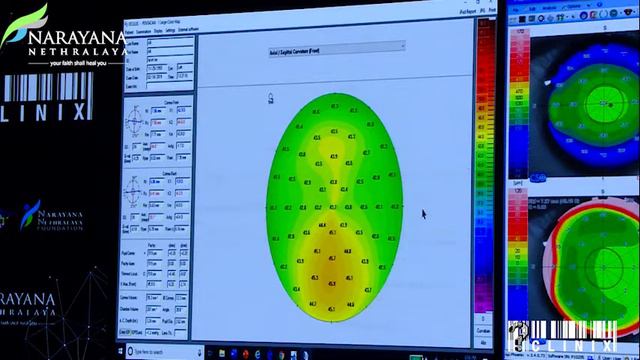Click the Curvature button below the color scale
The height and width of the screenshot is (360, 640).
pyautogui.click(x=484, y=331)
